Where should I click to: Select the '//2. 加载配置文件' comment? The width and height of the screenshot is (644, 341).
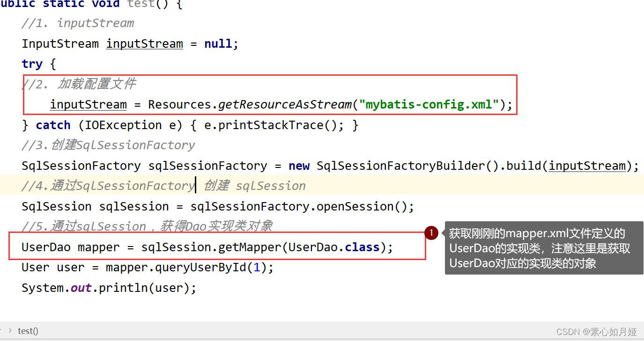pos(79,84)
